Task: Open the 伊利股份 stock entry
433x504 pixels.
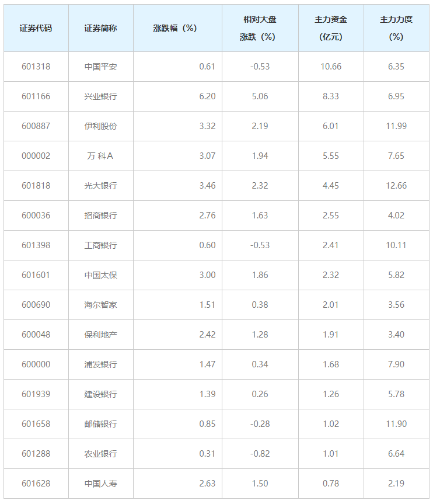Action: coord(100,126)
